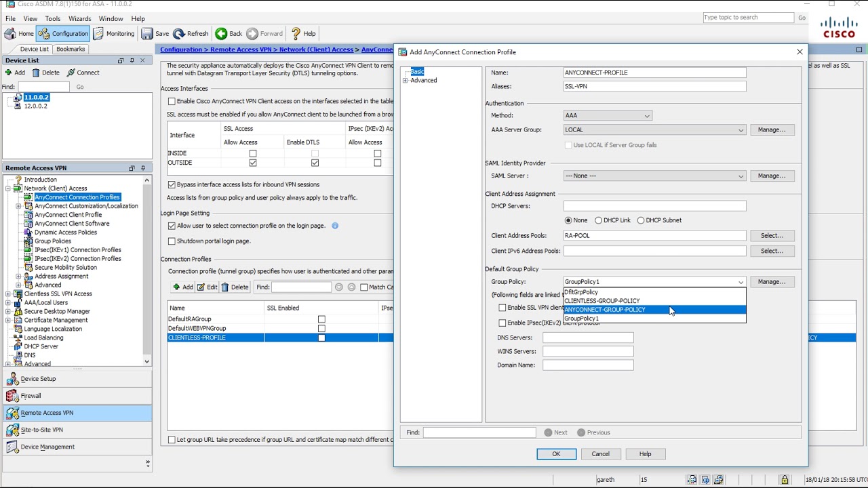Click the info icon beside login page setting
868x488 pixels.
point(335,226)
